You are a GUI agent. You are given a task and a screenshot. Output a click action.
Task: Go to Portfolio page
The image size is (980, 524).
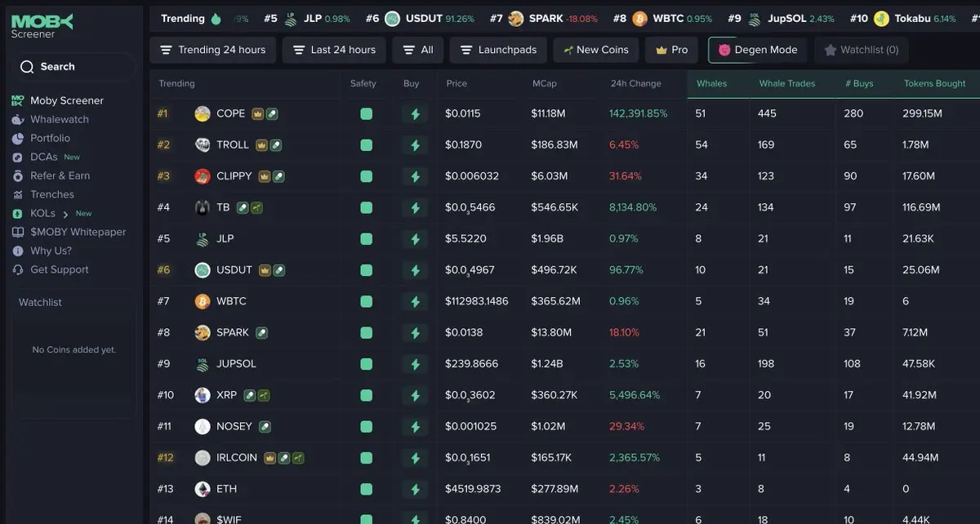click(50, 139)
